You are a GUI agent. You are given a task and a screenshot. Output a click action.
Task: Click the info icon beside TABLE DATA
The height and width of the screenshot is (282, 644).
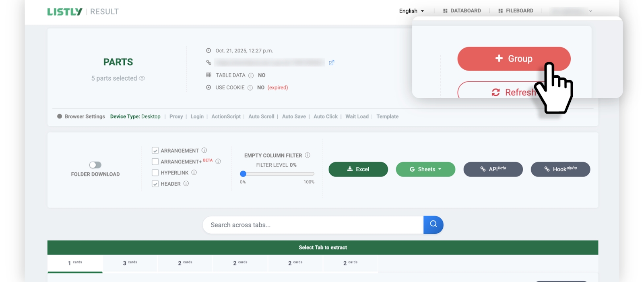tap(251, 75)
